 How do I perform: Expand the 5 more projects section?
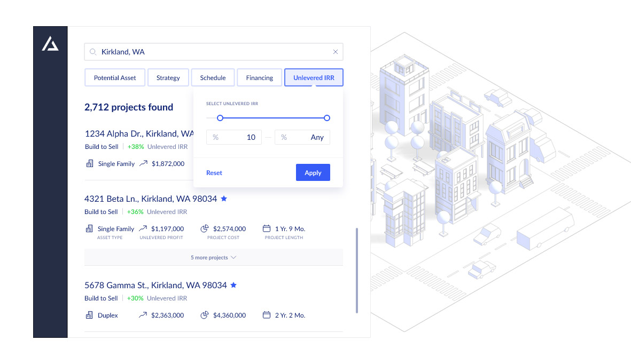[x=214, y=257]
